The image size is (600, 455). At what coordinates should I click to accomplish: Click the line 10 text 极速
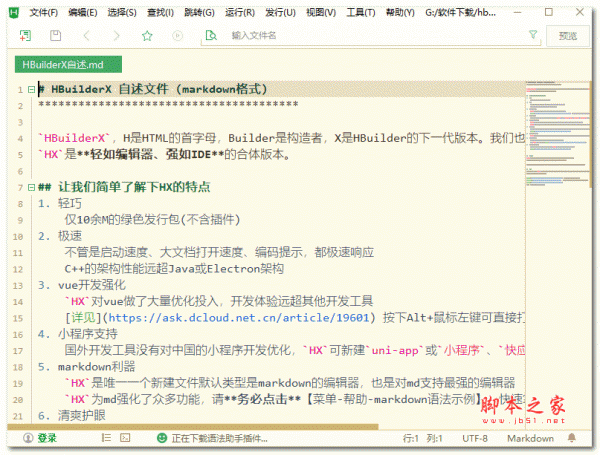[x=70, y=236]
